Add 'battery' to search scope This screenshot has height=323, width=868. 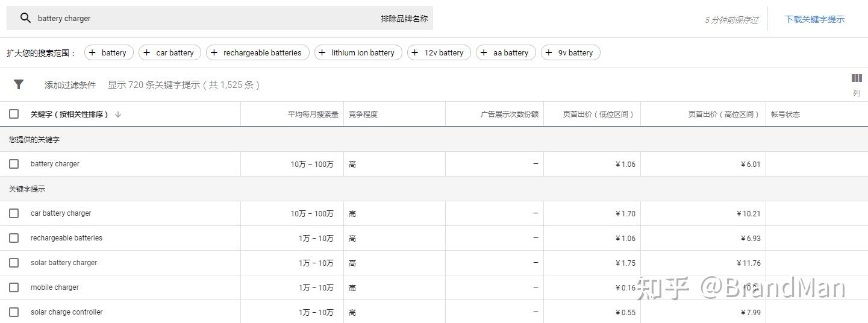[108, 53]
